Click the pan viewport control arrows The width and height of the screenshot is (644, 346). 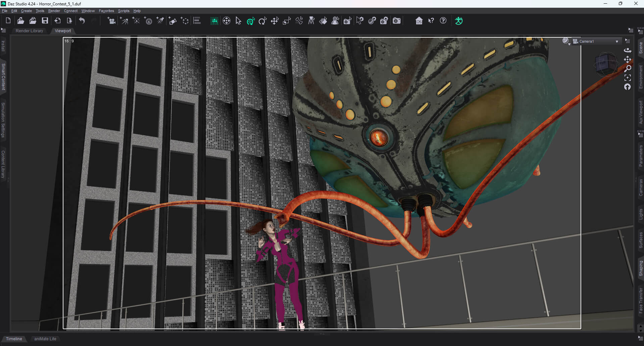click(x=628, y=59)
